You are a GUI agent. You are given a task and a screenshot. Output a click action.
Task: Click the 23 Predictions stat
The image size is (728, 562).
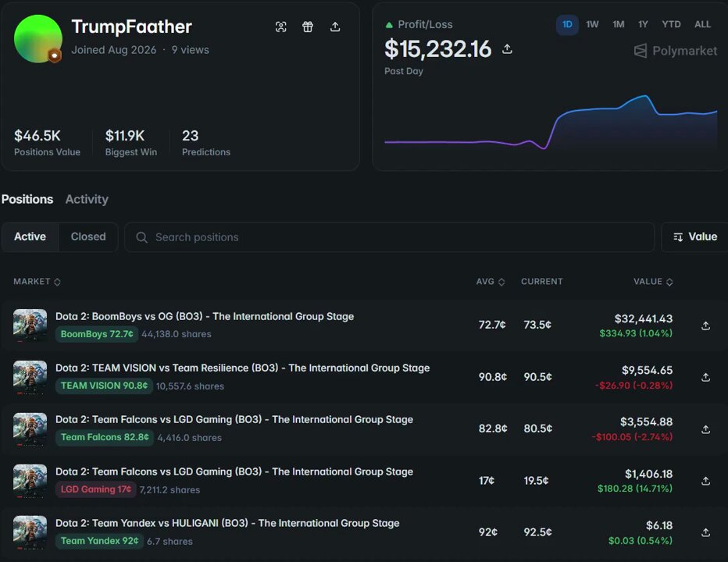(206, 143)
